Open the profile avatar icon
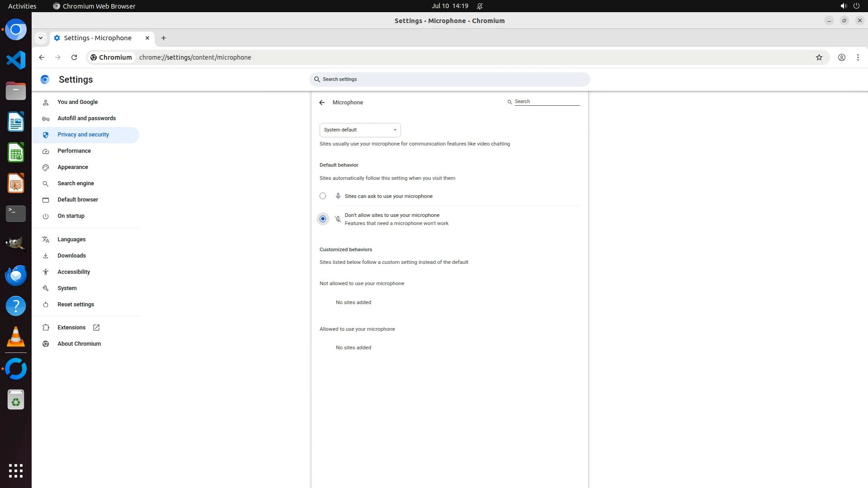The image size is (868, 488). pos(841,57)
